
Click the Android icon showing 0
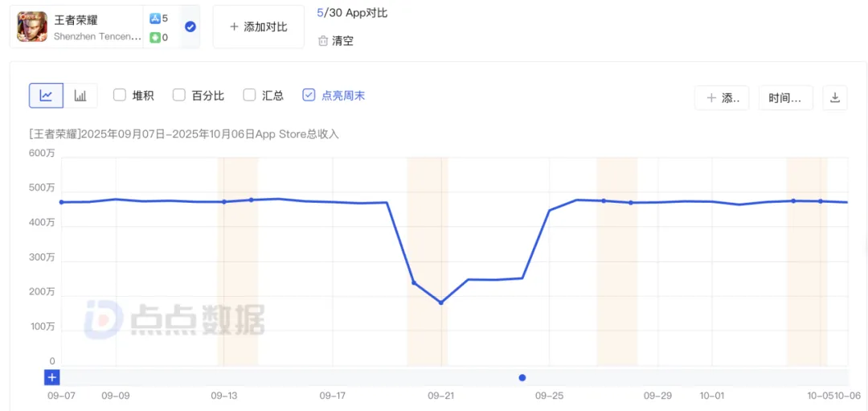(x=155, y=38)
